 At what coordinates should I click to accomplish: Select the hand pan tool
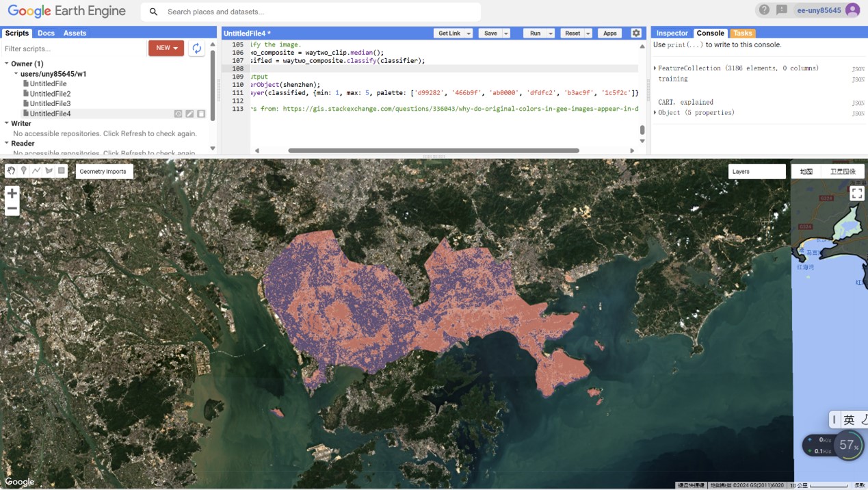[11, 170]
